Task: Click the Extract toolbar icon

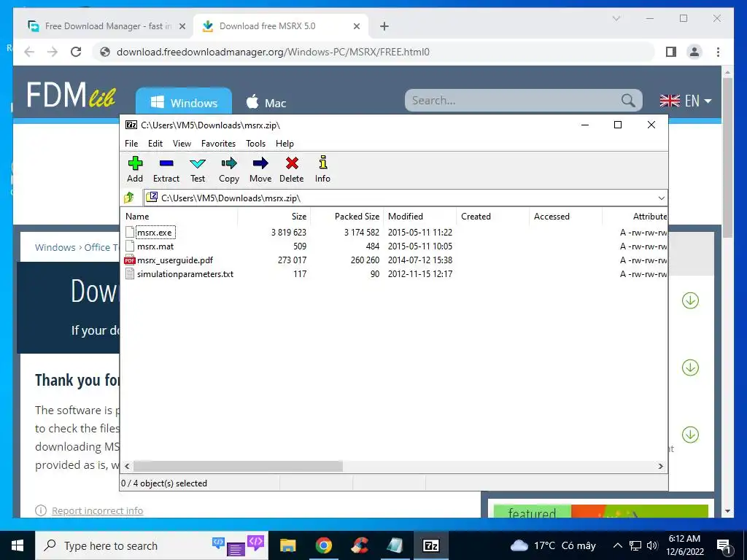Action: 166,163
